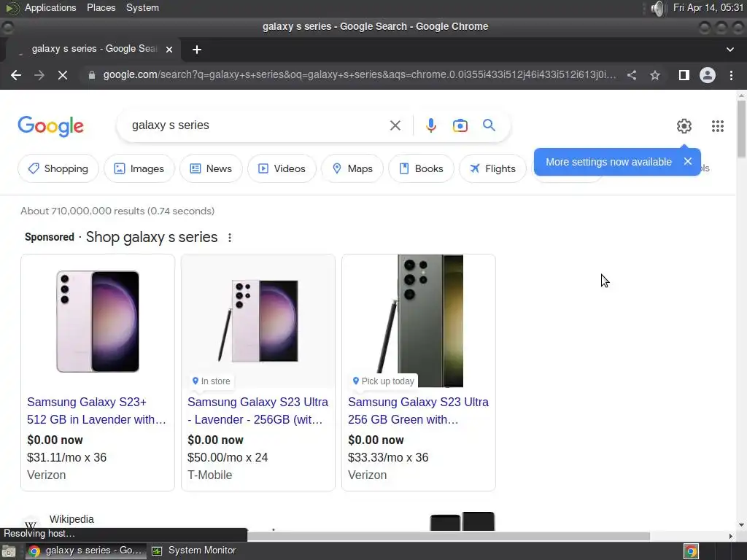Click the In store badge
The image size is (747, 560).
tap(211, 381)
